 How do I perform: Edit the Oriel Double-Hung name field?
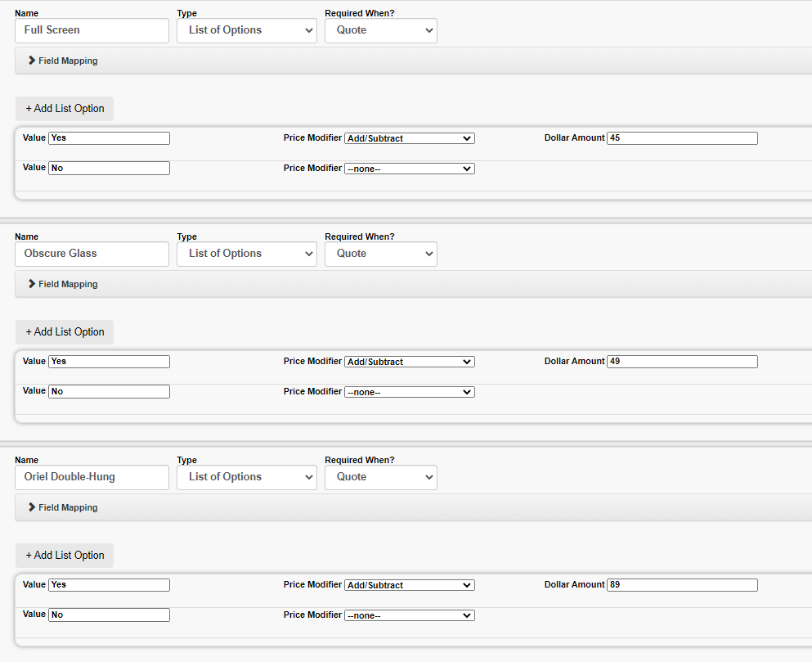point(92,477)
